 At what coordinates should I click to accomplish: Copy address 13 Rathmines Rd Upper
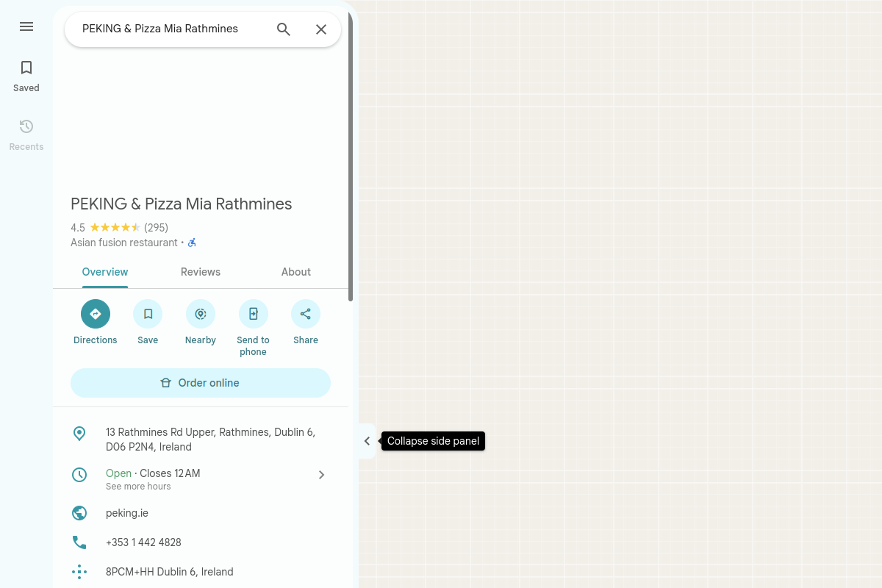pyautogui.click(x=211, y=440)
